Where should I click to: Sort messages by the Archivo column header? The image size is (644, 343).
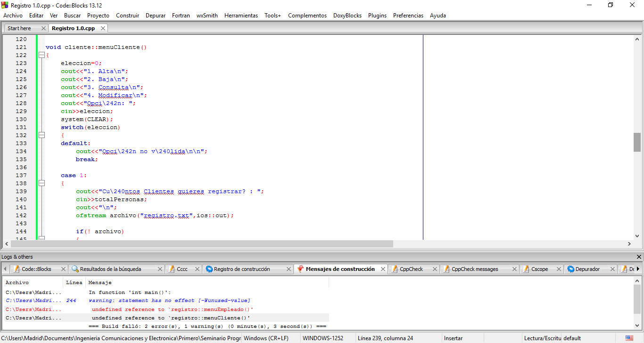33,283
